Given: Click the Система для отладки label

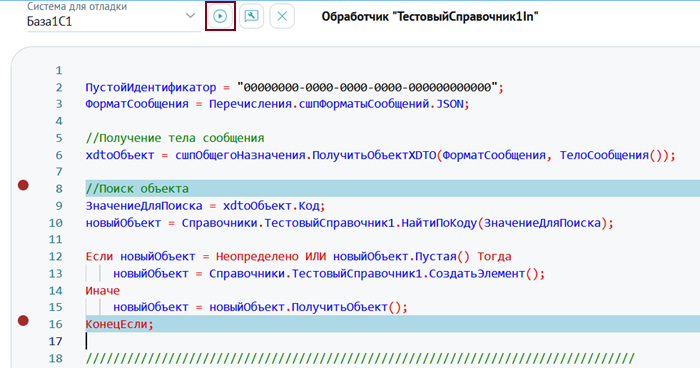Looking at the screenshot, I should point(77,6).
